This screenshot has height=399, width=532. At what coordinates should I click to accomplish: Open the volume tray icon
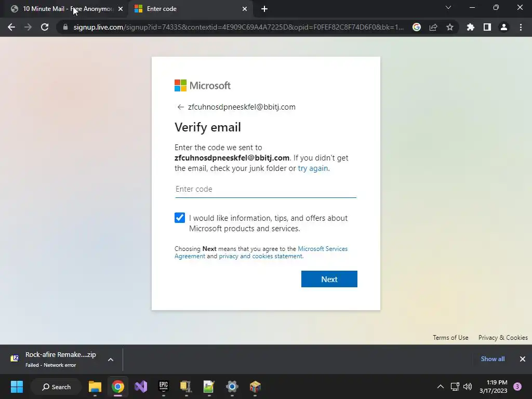468,387
